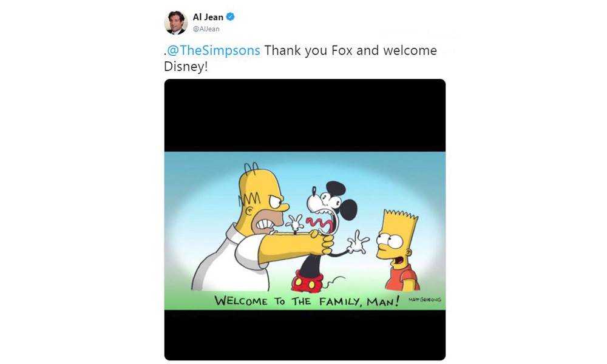This screenshot has height=364, width=607.
Task: Click Homer's hands choking Mickey
Action: [x=321, y=242]
